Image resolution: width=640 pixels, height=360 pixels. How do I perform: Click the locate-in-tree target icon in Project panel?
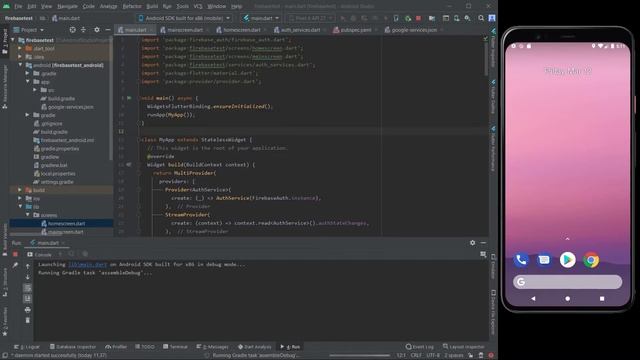coord(72,30)
